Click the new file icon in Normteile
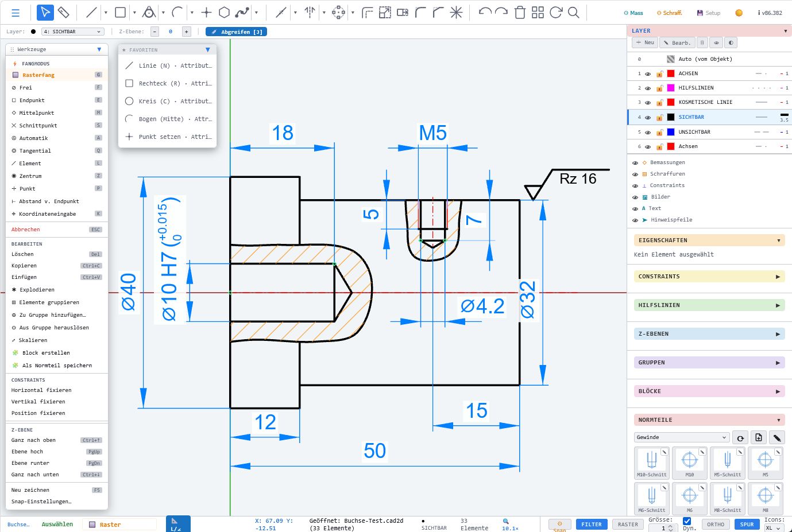This screenshot has height=532, width=792. [759, 437]
